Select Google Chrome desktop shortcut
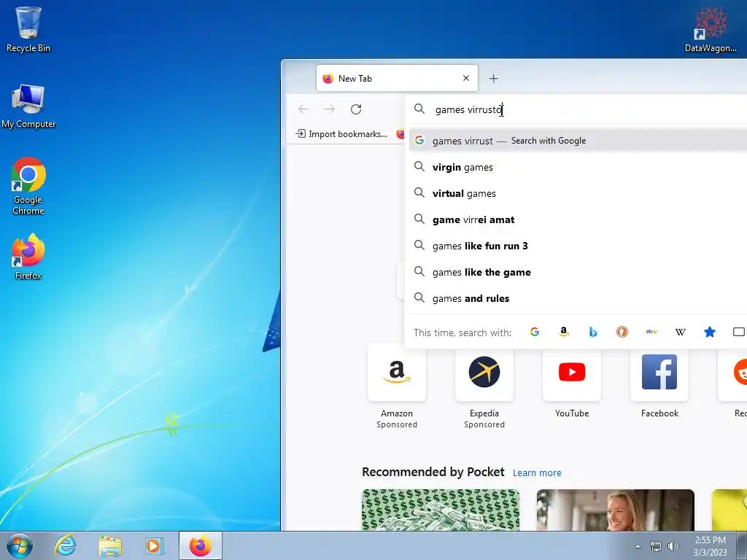Image resolution: width=747 pixels, height=560 pixels. [x=28, y=186]
